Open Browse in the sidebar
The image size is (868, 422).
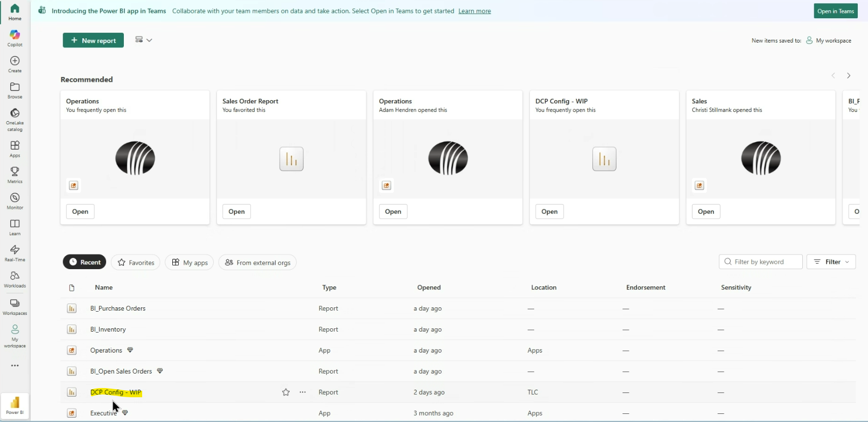15,90
